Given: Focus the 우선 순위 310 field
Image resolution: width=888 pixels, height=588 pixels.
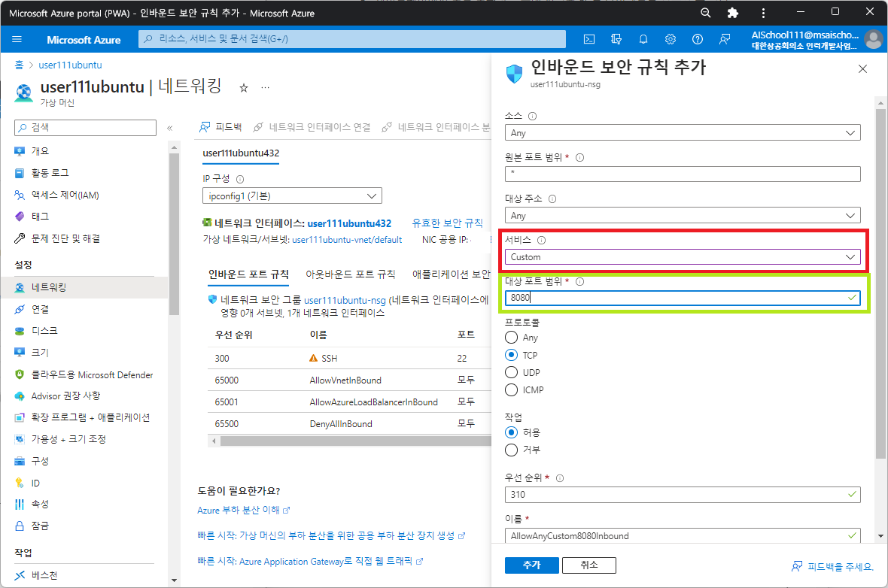Looking at the screenshot, I should coord(683,495).
